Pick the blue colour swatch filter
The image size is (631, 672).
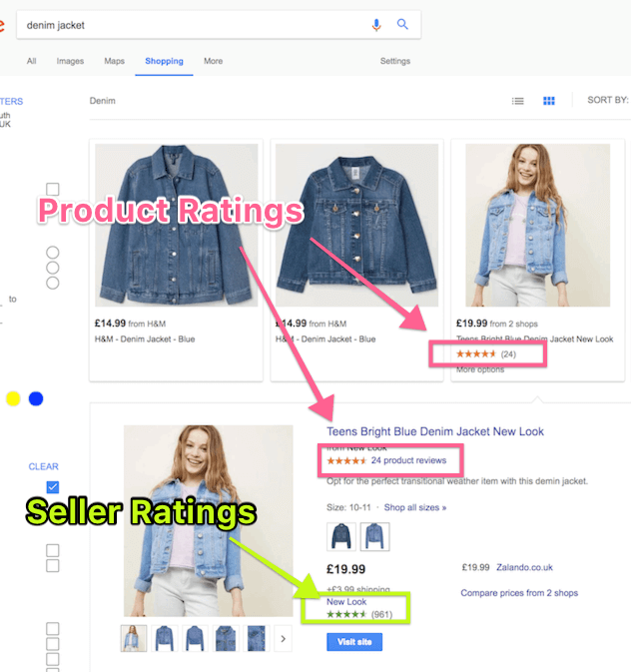coord(36,398)
